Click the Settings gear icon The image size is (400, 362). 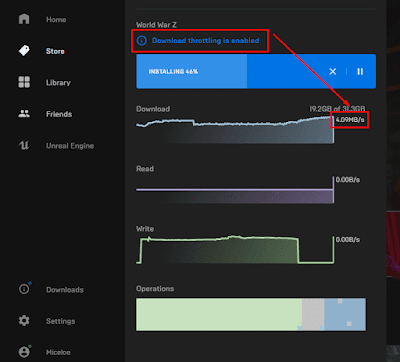[x=24, y=321]
